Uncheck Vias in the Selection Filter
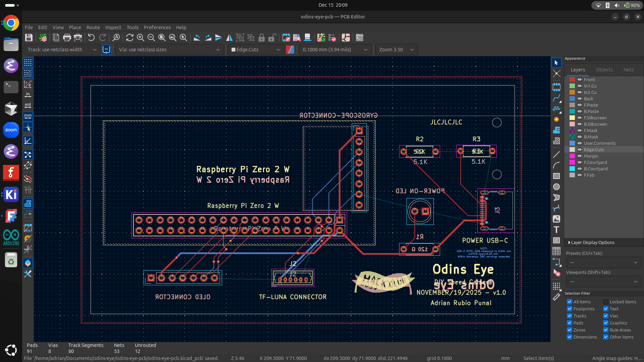 (x=606, y=316)
